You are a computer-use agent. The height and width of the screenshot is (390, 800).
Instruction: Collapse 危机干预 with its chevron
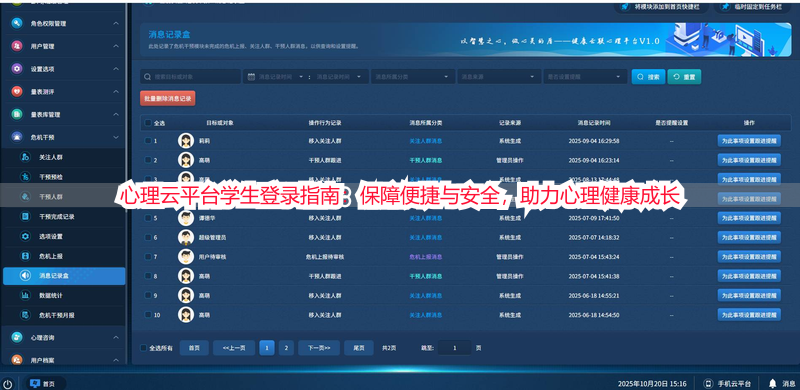click(116, 137)
